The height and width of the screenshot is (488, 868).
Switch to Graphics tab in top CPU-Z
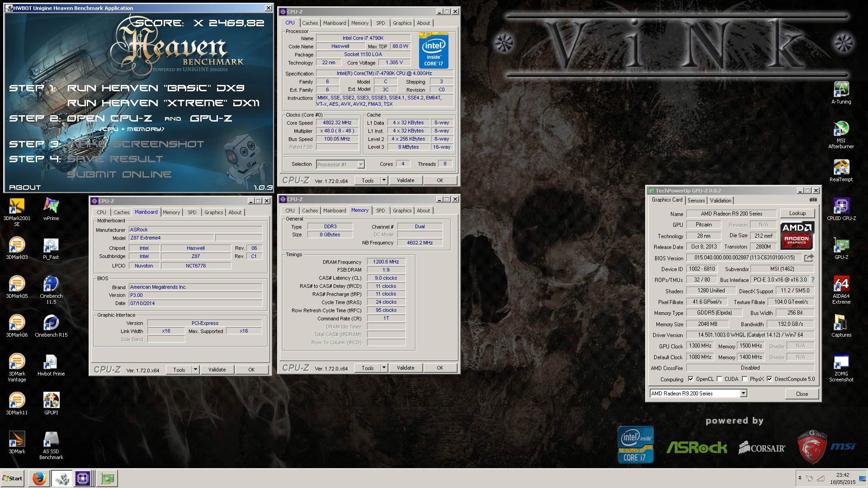coord(402,23)
